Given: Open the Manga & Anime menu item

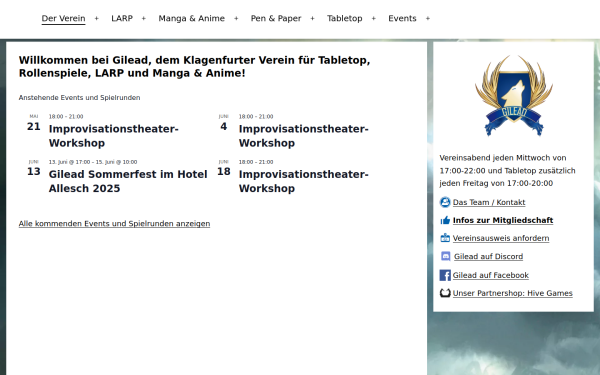Looking at the screenshot, I should pyautogui.click(x=191, y=18).
